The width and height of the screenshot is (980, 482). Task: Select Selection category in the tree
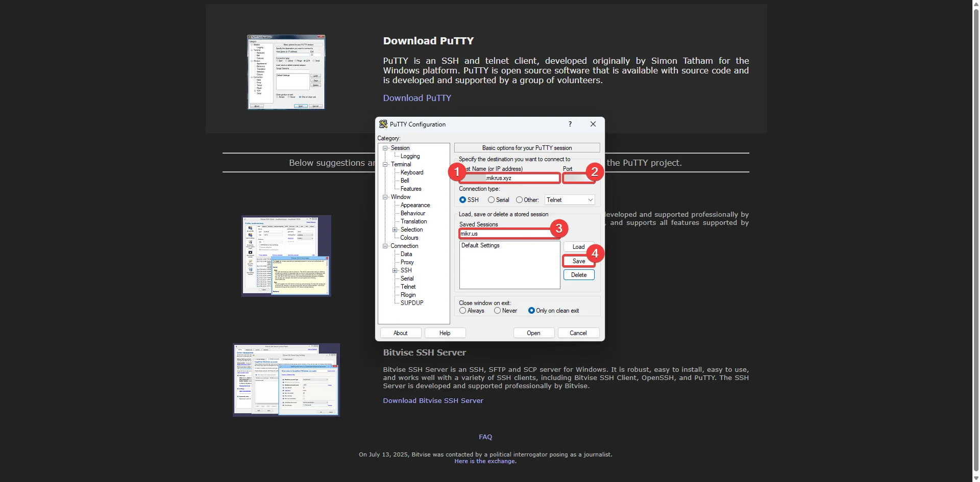click(x=411, y=230)
